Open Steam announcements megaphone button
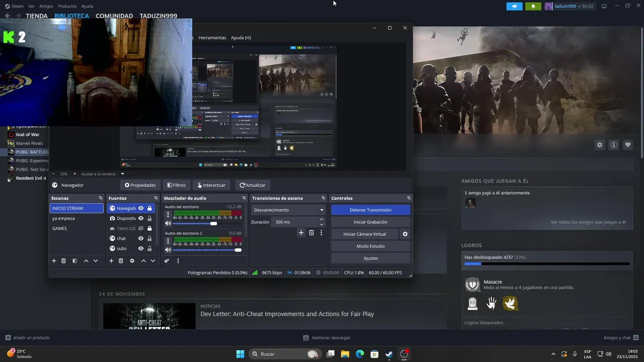The height and width of the screenshot is (362, 644). 514,6
